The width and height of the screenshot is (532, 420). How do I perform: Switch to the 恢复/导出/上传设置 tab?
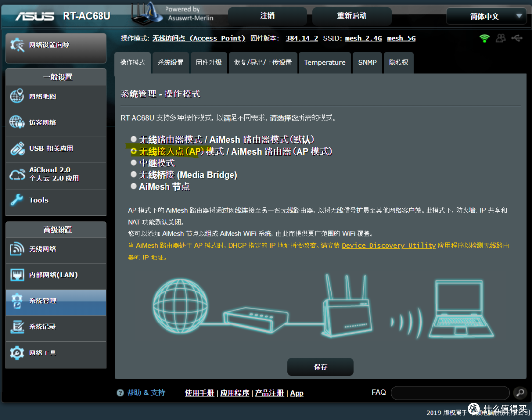[x=263, y=63]
